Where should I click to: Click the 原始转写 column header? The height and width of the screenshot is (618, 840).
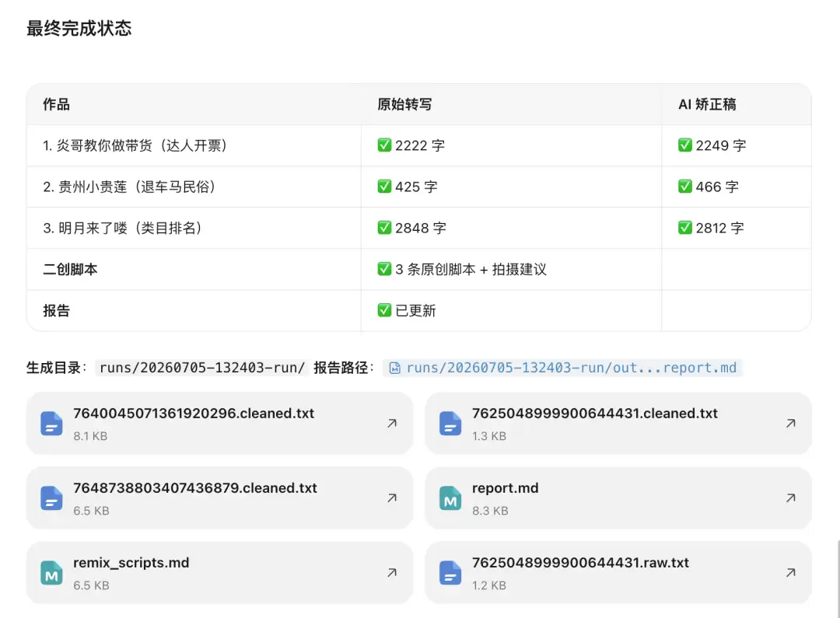404,104
